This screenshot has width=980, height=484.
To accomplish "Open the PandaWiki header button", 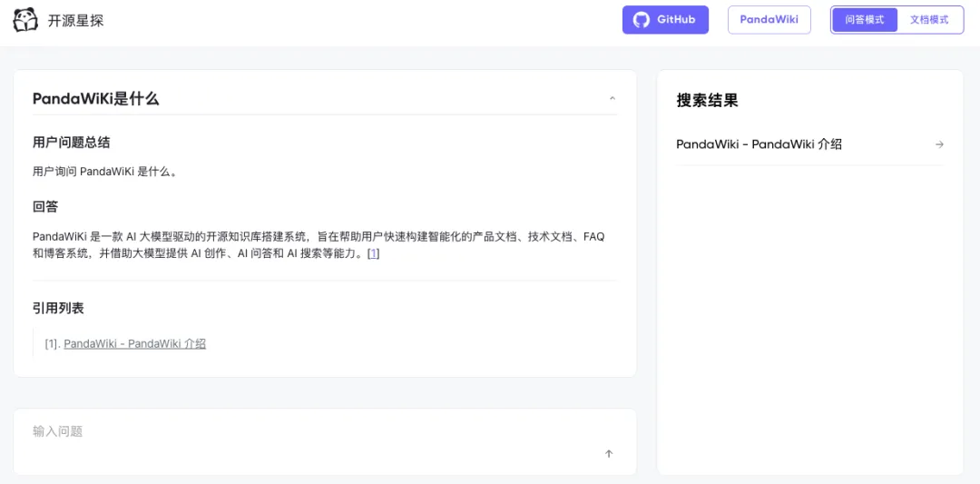I will coord(769,19).
